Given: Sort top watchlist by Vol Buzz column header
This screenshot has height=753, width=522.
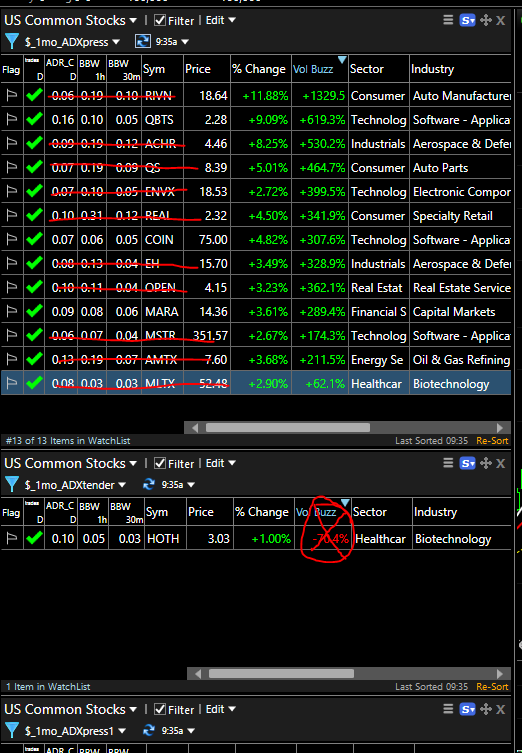Looking at the screenshot, I should click(320, 69).
